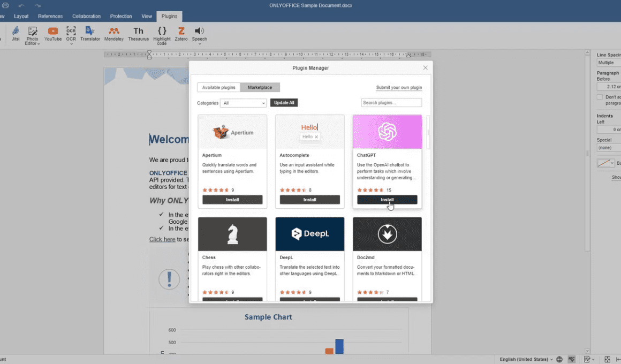Close the Plugin Manager dialog
The height and width of the screenshot is (364, 621).
[426, 68]
